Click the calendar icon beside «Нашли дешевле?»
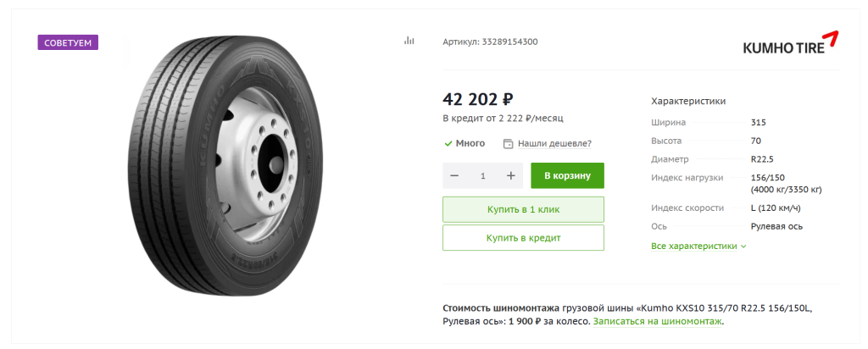Screen dimensions: 868x349 (509, 143)
